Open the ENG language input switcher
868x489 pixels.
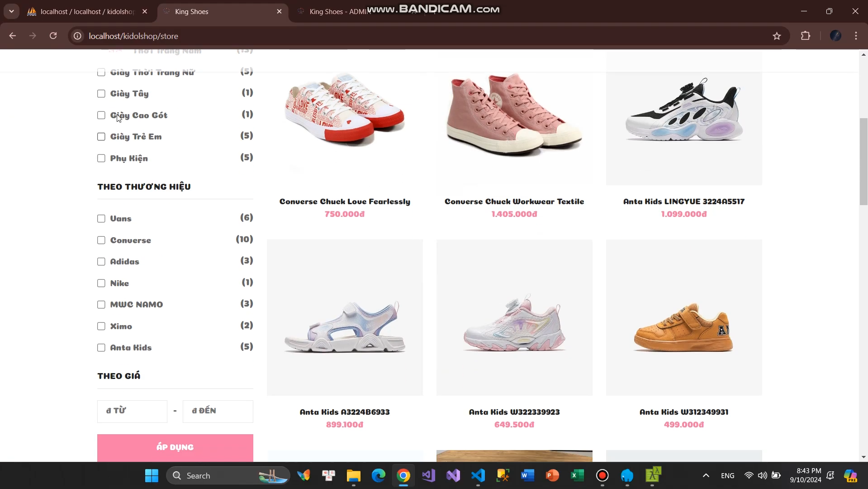[x=727, y=475]
